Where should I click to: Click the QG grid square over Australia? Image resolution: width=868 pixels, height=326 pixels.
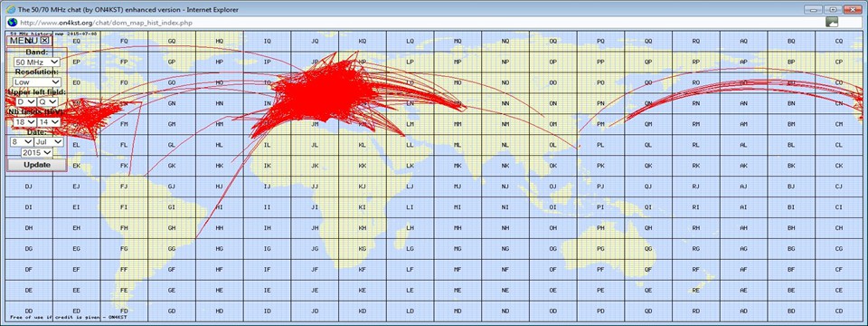pyautogui.click(x=648, y=248)
